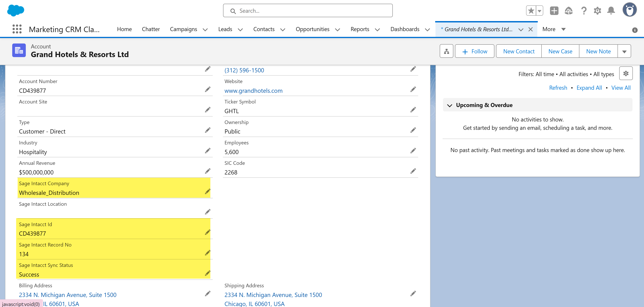Viewport: 644px width, 307px height.
Task: Click the Salesforce cloud logo
Action: (16, 11)
